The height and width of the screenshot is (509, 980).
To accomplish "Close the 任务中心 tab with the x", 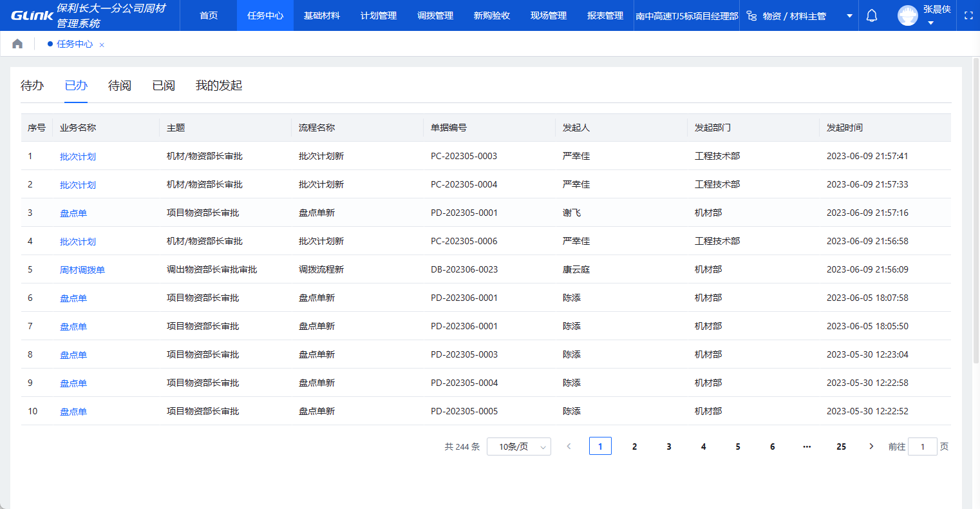I will pos(101,44).
